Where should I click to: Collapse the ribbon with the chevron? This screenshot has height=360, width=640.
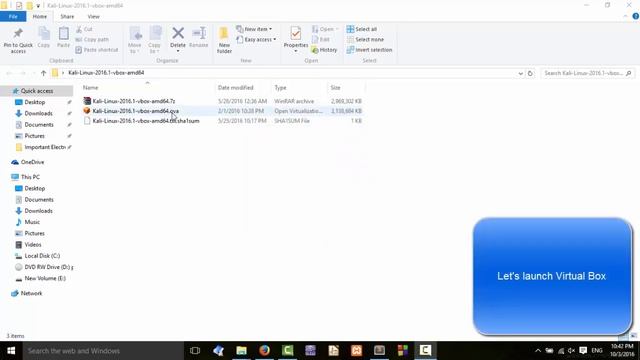[x=625, y=16]
